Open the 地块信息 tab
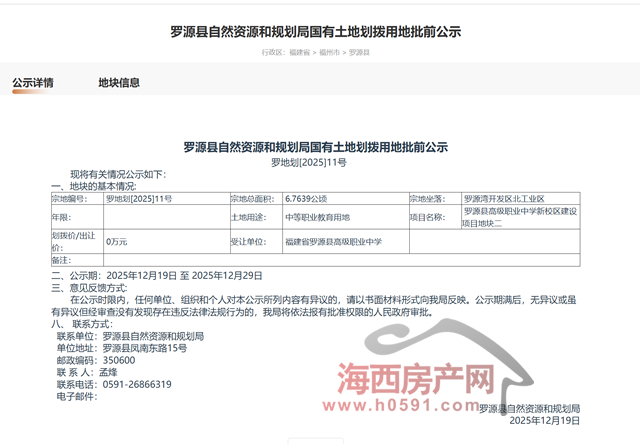The image size is (640, 444). [119, 83]
